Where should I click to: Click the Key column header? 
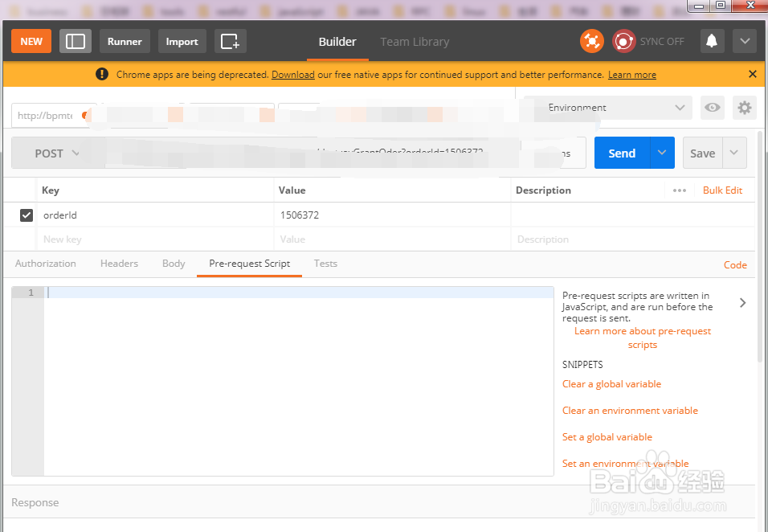pyautogui.click(x=51, y=190)
